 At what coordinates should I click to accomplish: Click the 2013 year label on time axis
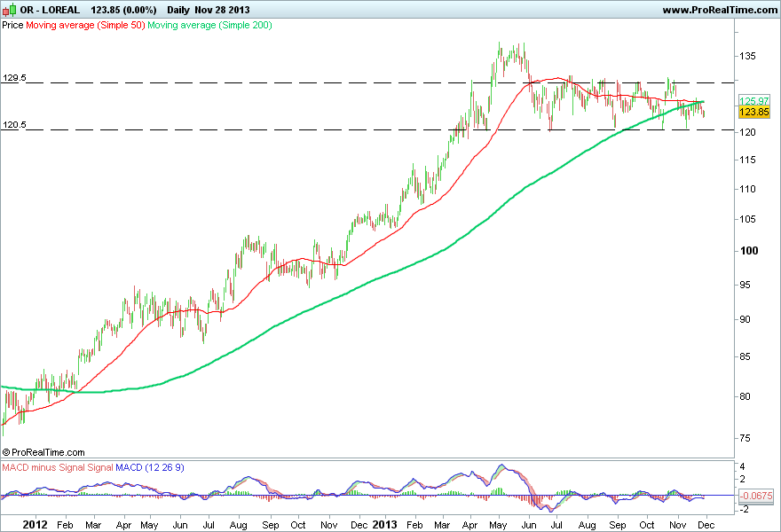(x=384, y=525)
